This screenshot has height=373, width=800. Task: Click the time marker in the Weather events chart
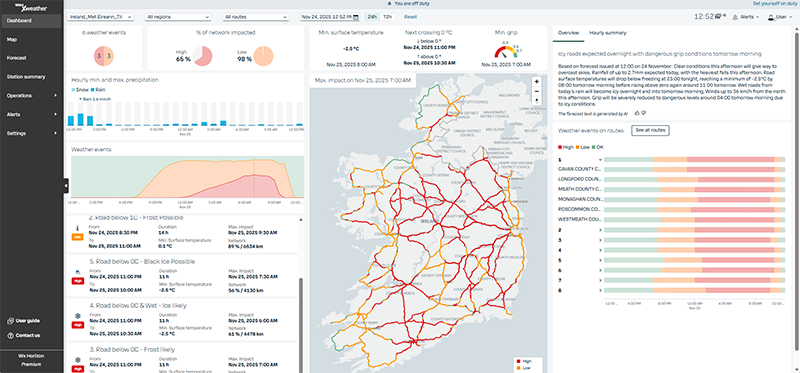coord(254,178)
